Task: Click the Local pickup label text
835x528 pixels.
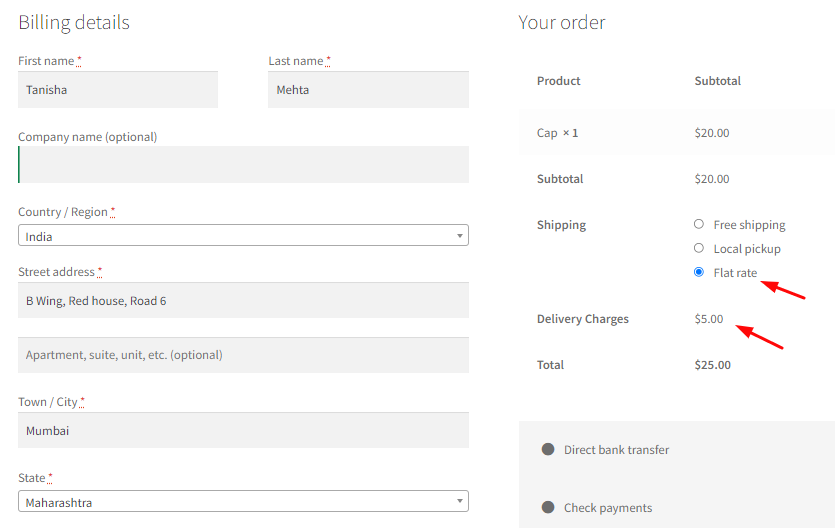Action: (x=747, y=249)
